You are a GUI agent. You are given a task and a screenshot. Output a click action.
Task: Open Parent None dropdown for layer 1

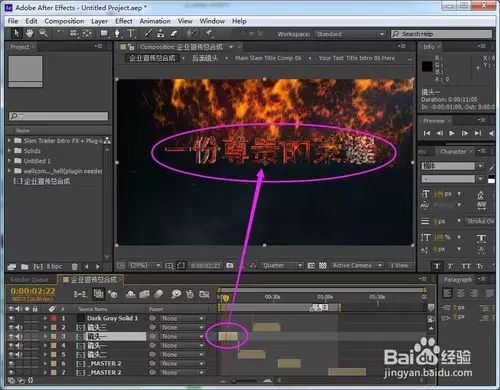(x=182, y=318)
